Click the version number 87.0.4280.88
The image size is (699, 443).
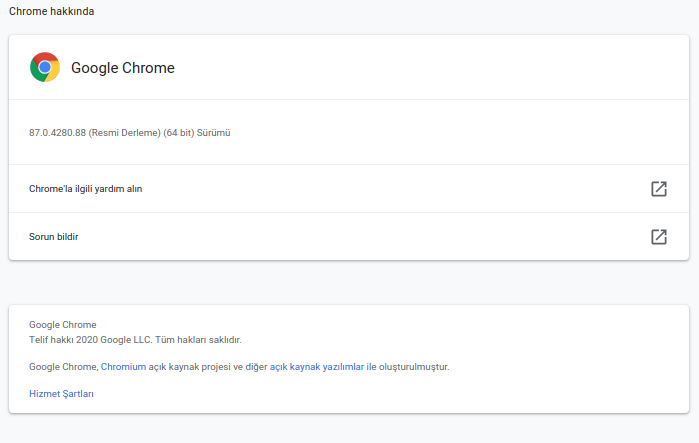point(57,132)
